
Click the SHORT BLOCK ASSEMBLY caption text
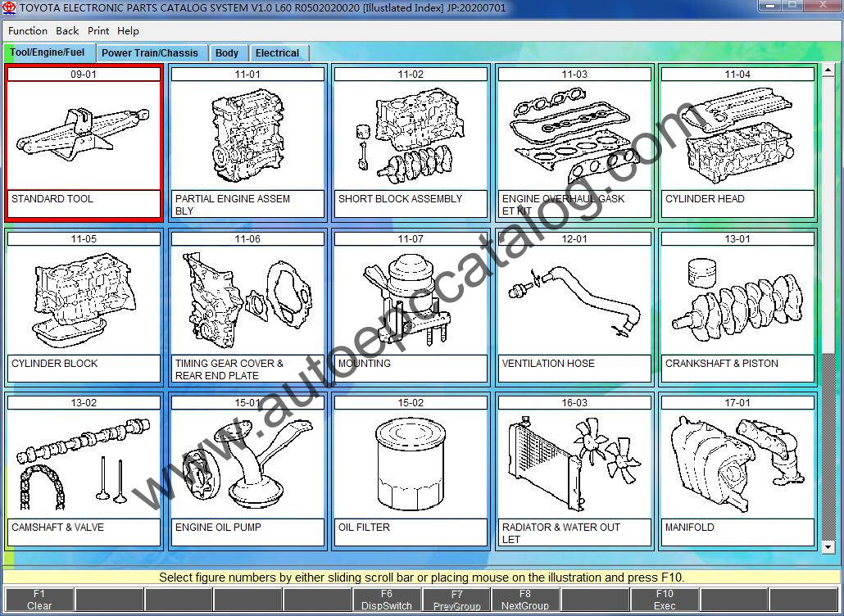[x=400, y=198]
